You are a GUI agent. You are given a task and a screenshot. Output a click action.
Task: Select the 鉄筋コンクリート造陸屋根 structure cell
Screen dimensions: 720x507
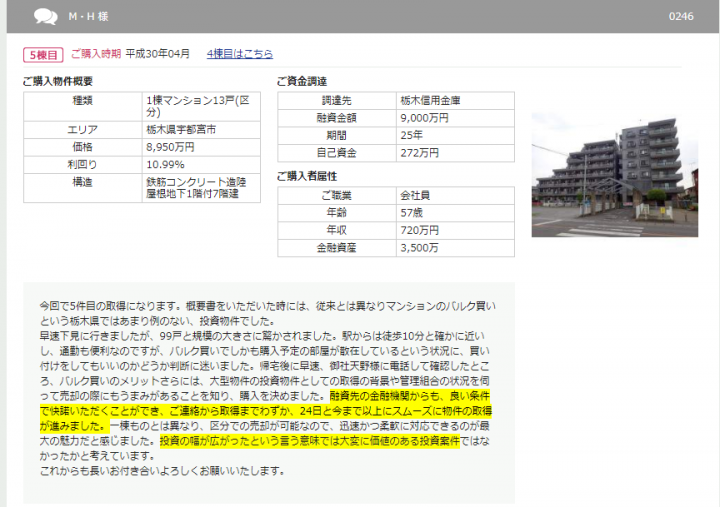201,188
